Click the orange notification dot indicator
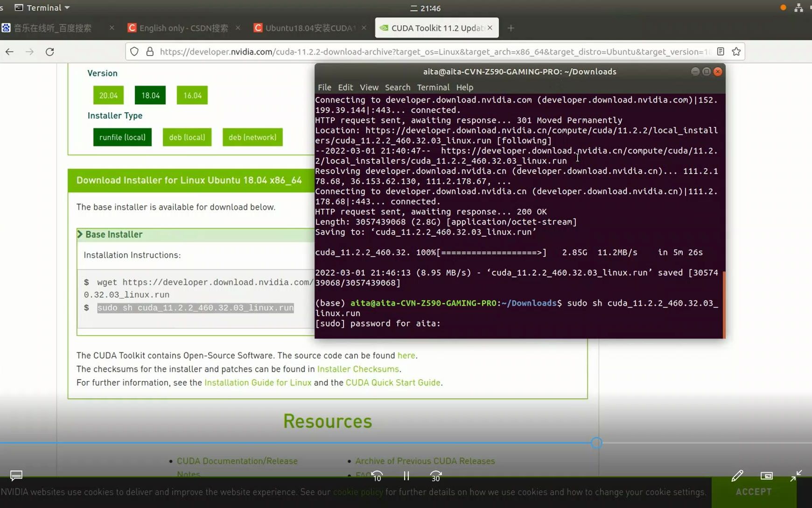This screenshot has height=508, width=812. click(x=783, y=7)
